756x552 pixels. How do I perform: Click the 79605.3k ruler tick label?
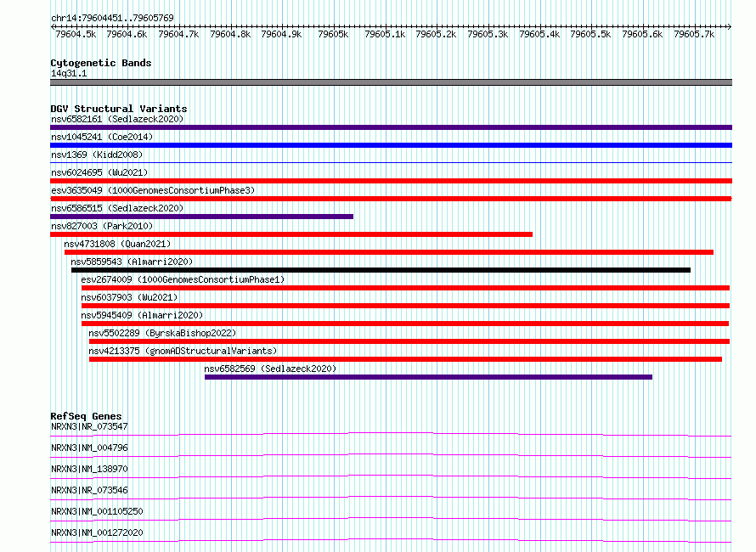488,34
